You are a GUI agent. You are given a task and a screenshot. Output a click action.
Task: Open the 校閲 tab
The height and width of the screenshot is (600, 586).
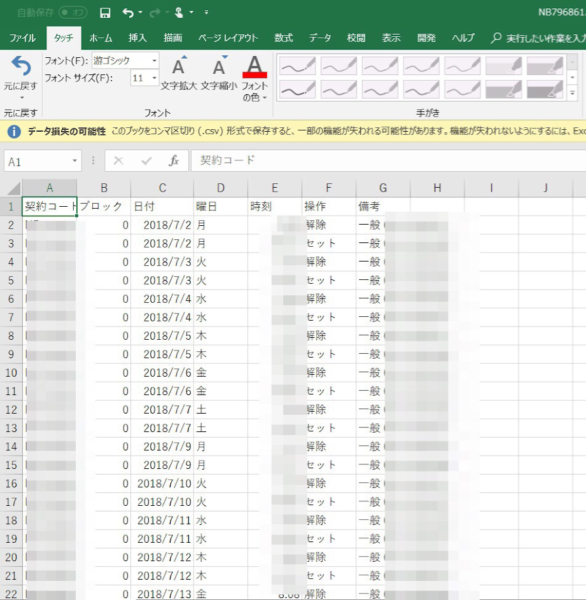(x=356, y=38)
